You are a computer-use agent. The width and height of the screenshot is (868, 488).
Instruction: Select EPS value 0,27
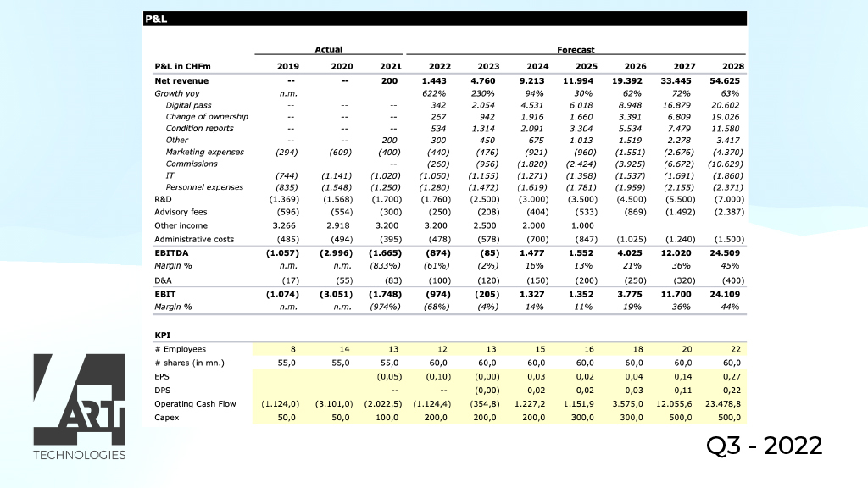pos(732,377)
